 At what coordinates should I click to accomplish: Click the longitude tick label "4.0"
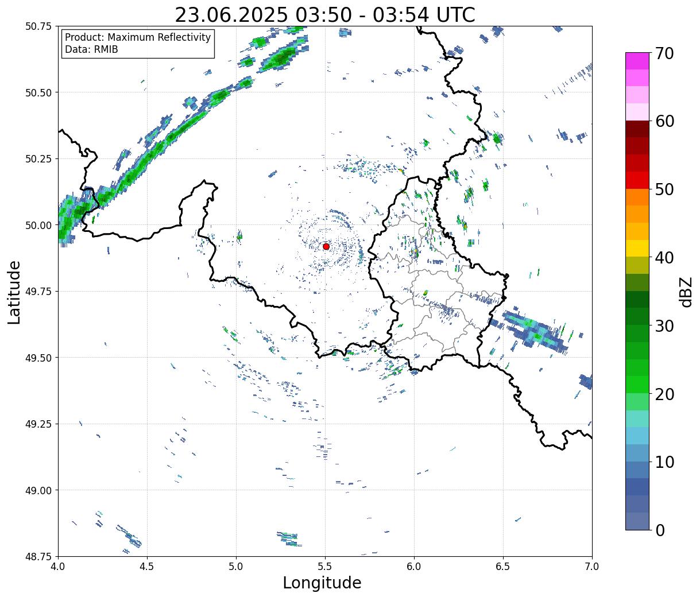point(58,567)
